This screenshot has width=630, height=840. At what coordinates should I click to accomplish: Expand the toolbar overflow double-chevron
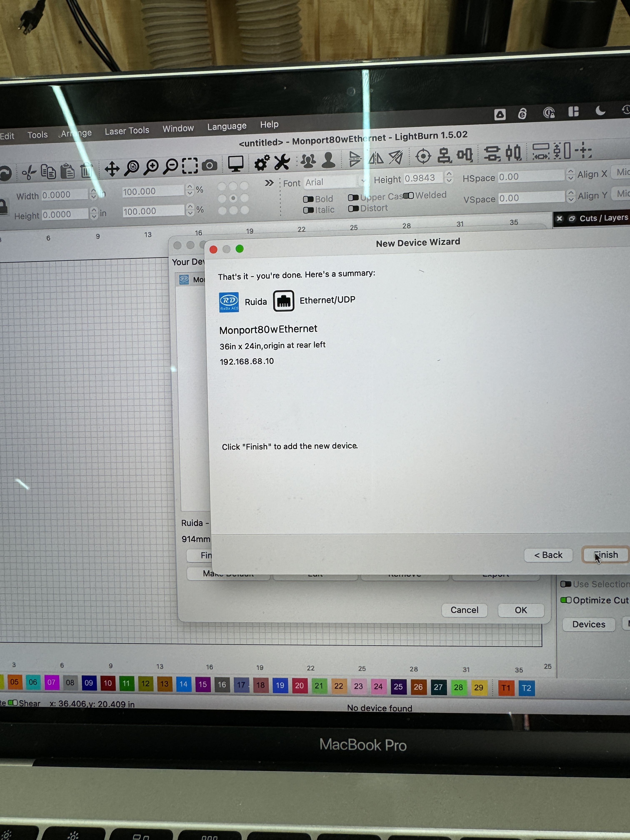[269, 183]
